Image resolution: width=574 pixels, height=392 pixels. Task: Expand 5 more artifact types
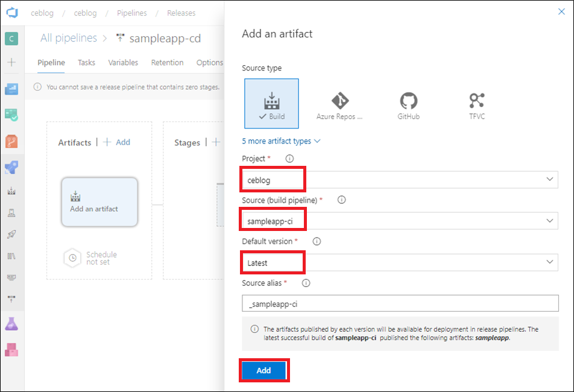point(281,141)
